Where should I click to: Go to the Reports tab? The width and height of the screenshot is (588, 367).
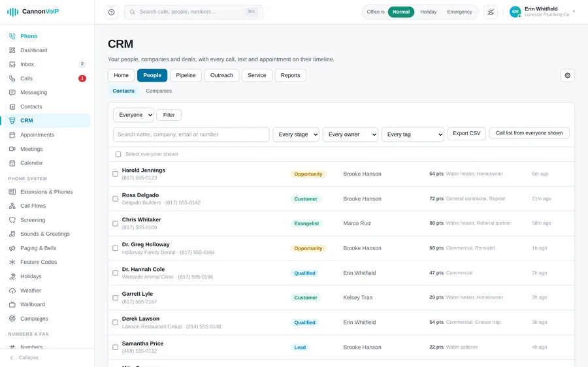(290, 75)
